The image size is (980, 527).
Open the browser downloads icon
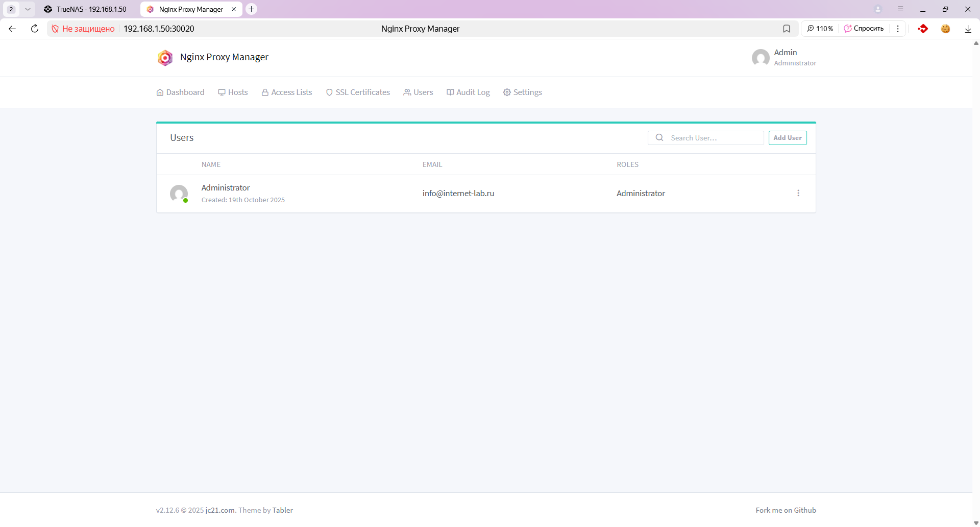[x=968, y=29]
